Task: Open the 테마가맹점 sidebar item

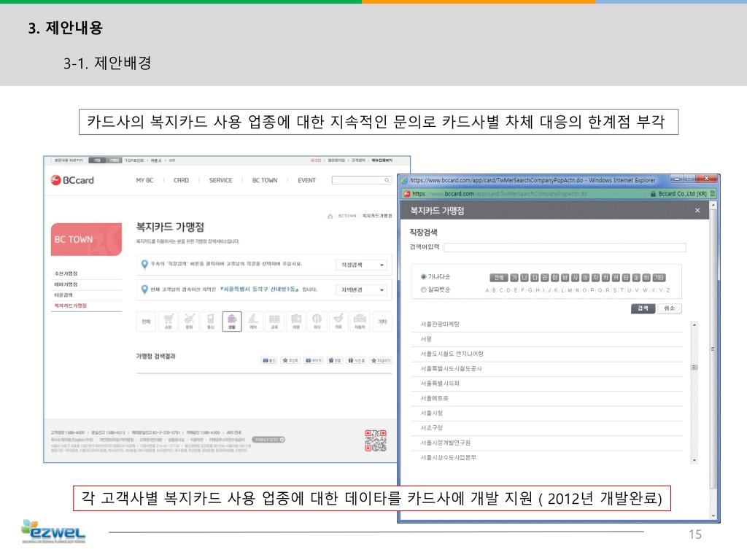Action: [x=66, y=284]
